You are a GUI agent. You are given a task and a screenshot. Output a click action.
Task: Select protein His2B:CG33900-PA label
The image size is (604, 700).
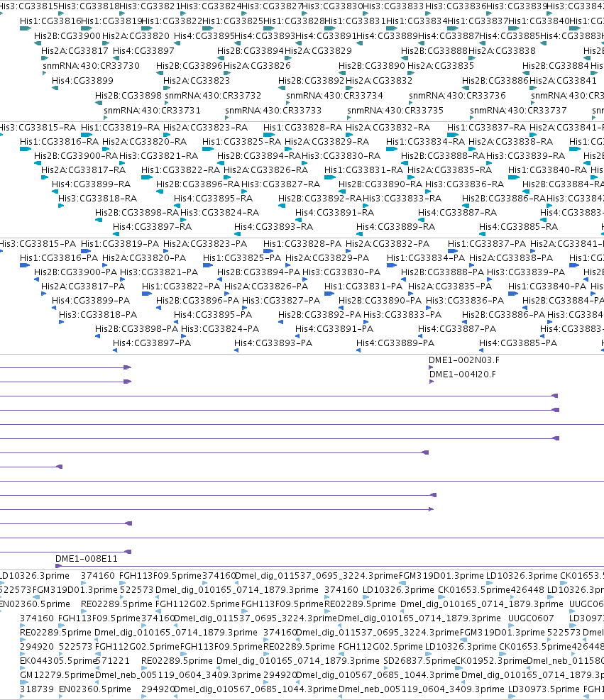coord(75,272)
